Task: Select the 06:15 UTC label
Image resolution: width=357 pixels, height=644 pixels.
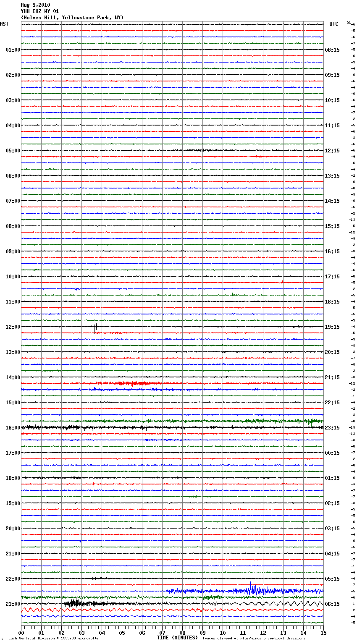Action: tap(332, 604)
